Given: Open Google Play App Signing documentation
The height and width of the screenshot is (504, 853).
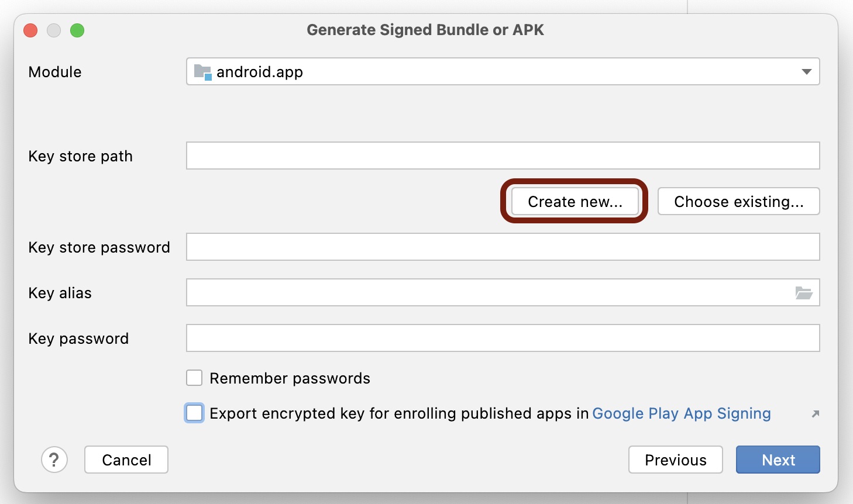Looking at the screenshot, I should [681, 413].
